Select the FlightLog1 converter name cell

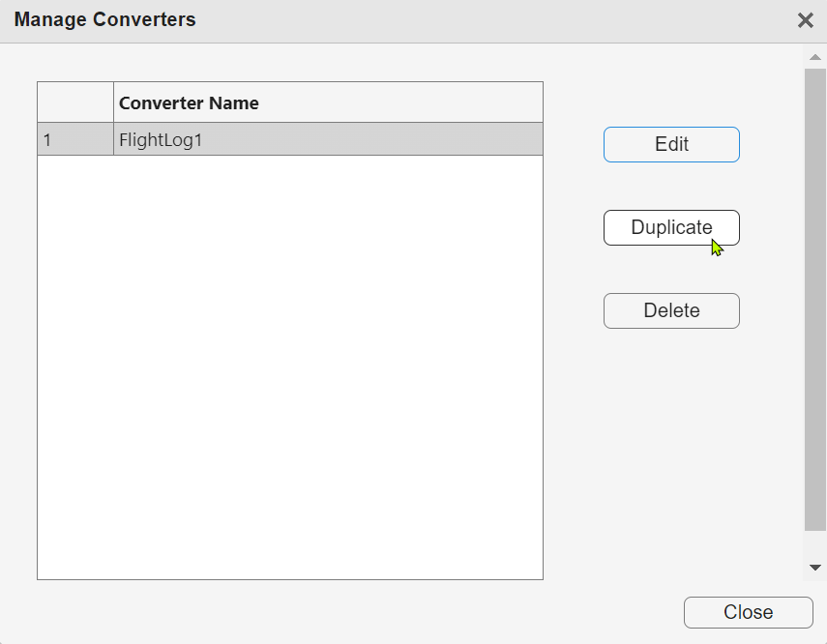coord(161,140)
